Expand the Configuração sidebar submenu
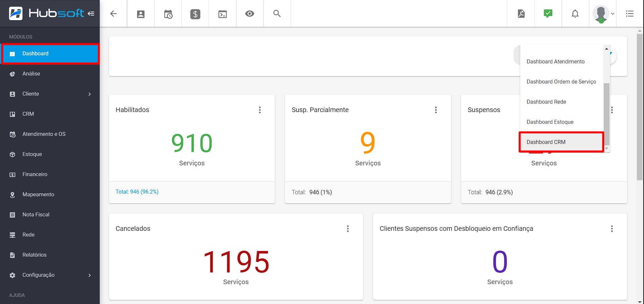The image size is (644, 304). (x=90, y=275)
